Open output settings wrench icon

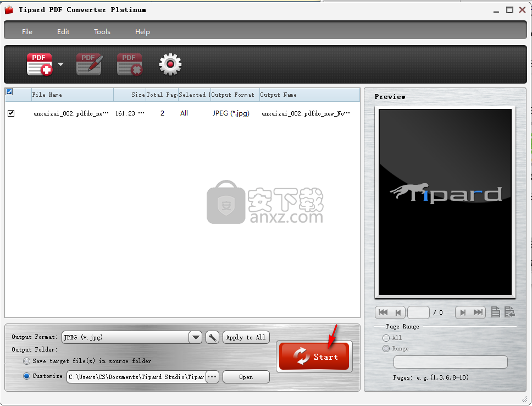(212, 337)
